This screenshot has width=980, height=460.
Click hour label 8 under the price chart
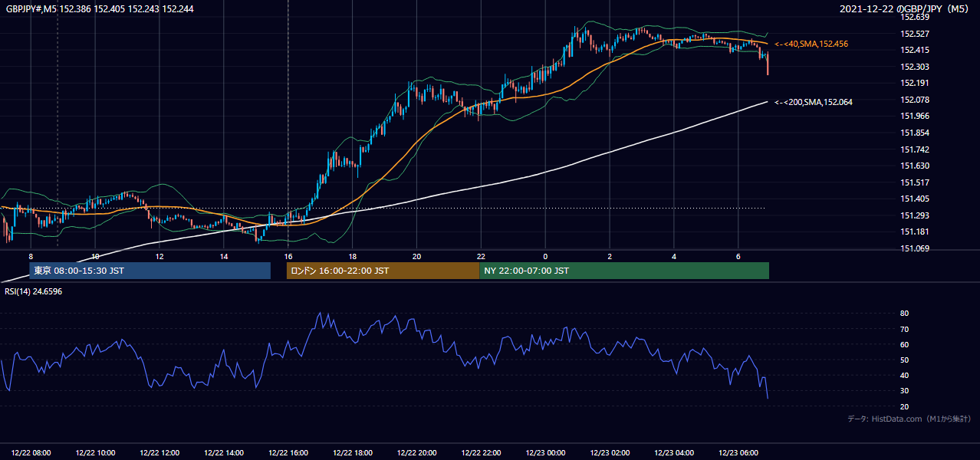pyautogui.click(x=31, y=256)
